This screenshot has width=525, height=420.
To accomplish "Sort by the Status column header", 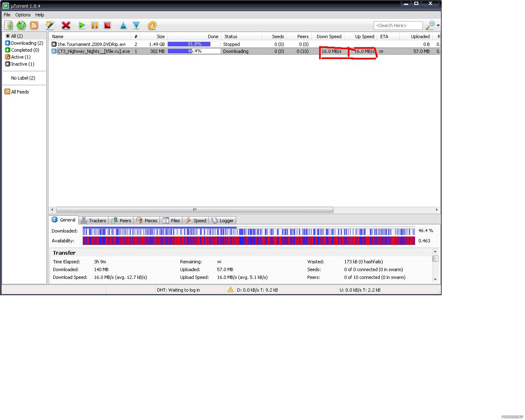I will pos(242,37).
